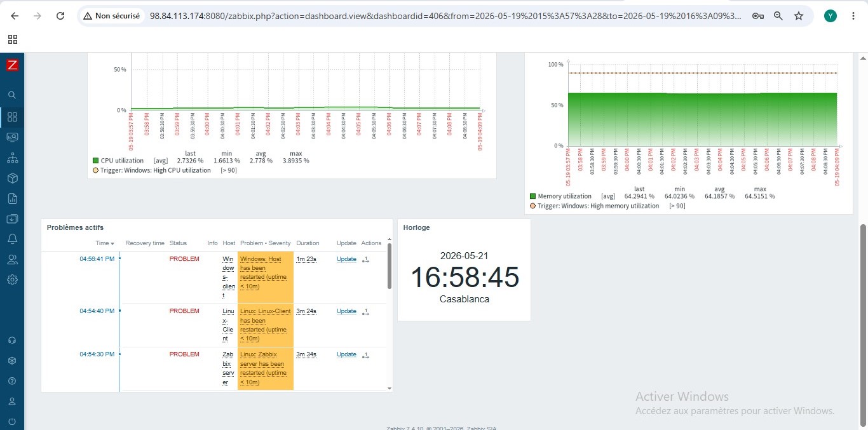Click Update link for Linux-Client problem

coord(346,311)
